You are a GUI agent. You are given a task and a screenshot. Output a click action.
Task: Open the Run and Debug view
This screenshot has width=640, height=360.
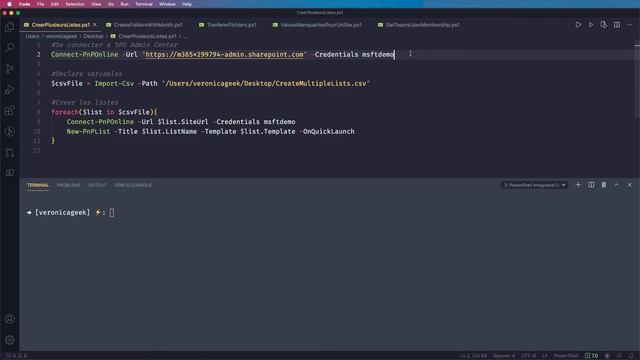(x=9, y=90)
